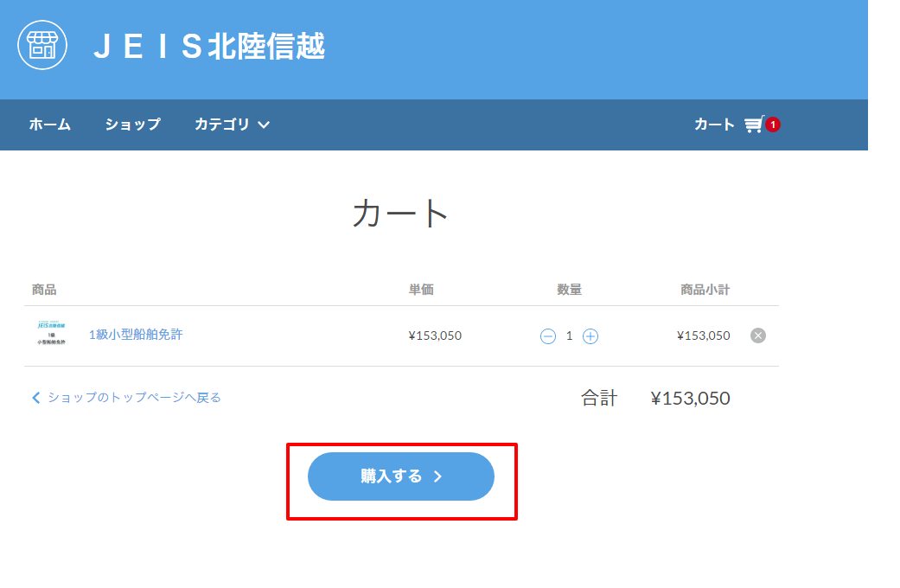
Task: Click the right arrow inside 購入する button
Action: (x=437, y=476)
